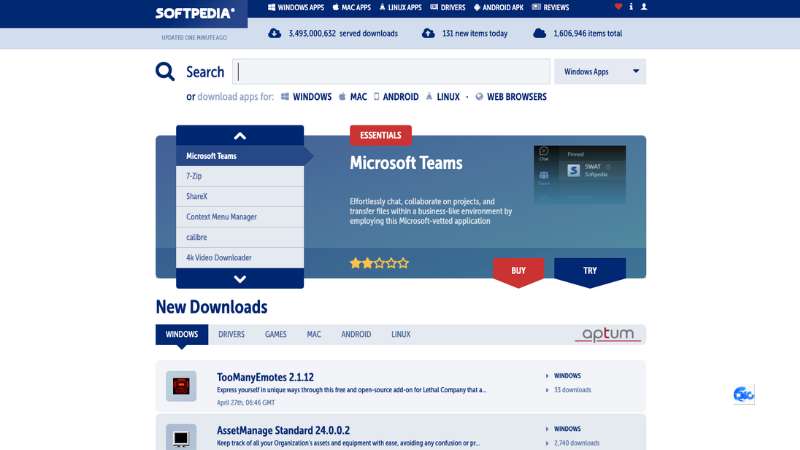Select Context Menu Manager in list
The width and height of the screenshot is (800, 450).
[x=240, y=217]
